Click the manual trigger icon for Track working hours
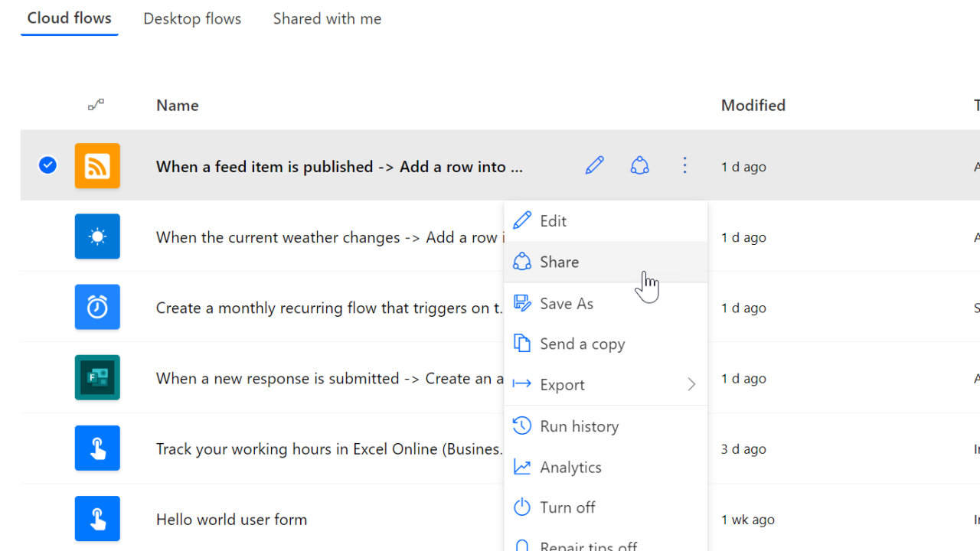The image size is (980, 551). coord(97,448)
